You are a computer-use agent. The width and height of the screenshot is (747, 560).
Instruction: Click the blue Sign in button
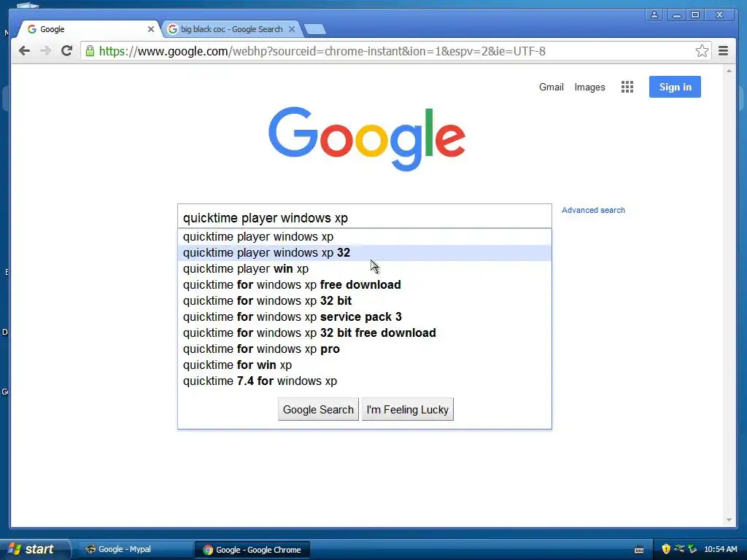coord(675,87)
